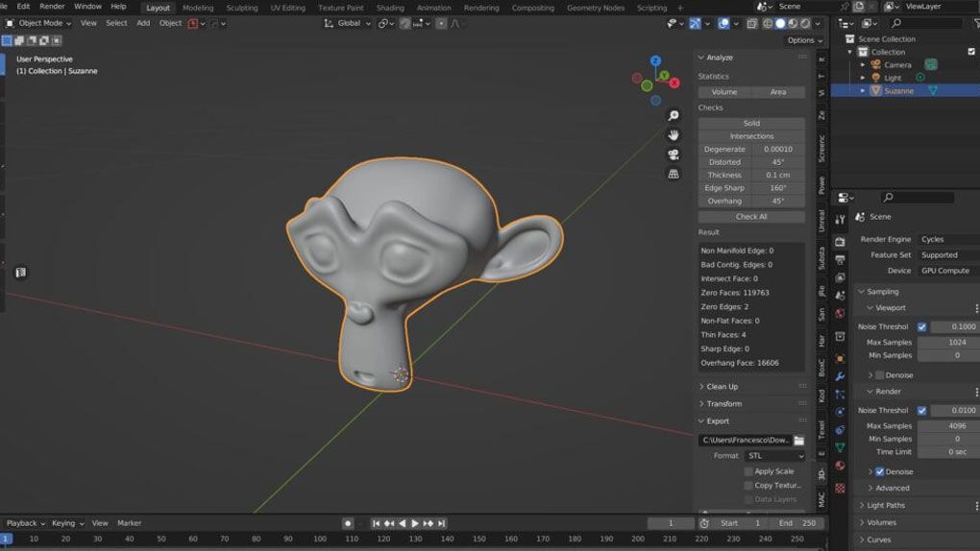Select material preview shading icon
Screen dimensions: 980x551
pyautogui.click(x=793, y=24)
